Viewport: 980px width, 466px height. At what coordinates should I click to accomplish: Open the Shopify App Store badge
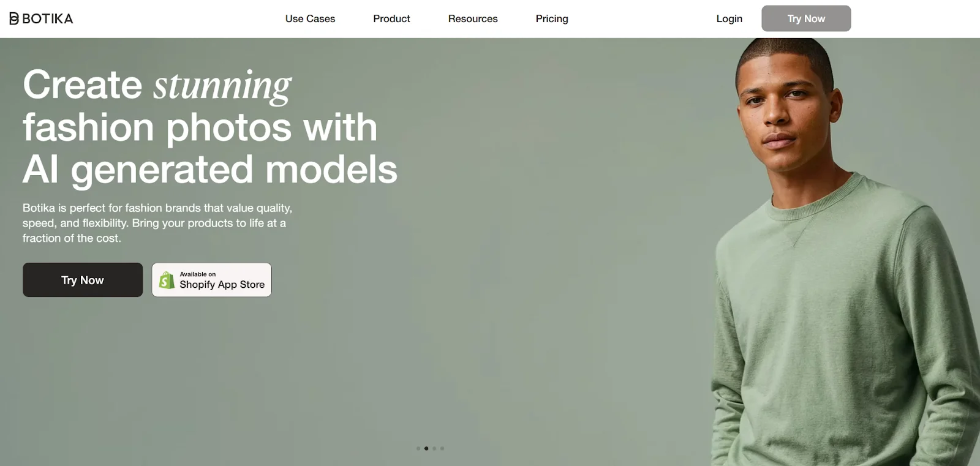pyautogui.click(x=211, y=280)
